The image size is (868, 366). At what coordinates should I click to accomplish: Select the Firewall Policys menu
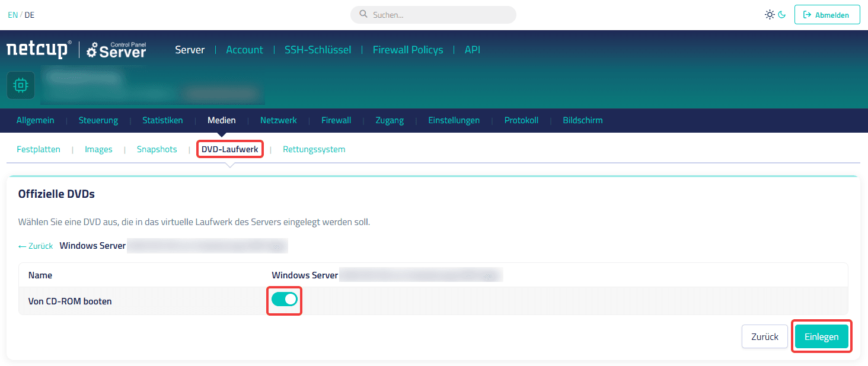[x=408, y=50]
